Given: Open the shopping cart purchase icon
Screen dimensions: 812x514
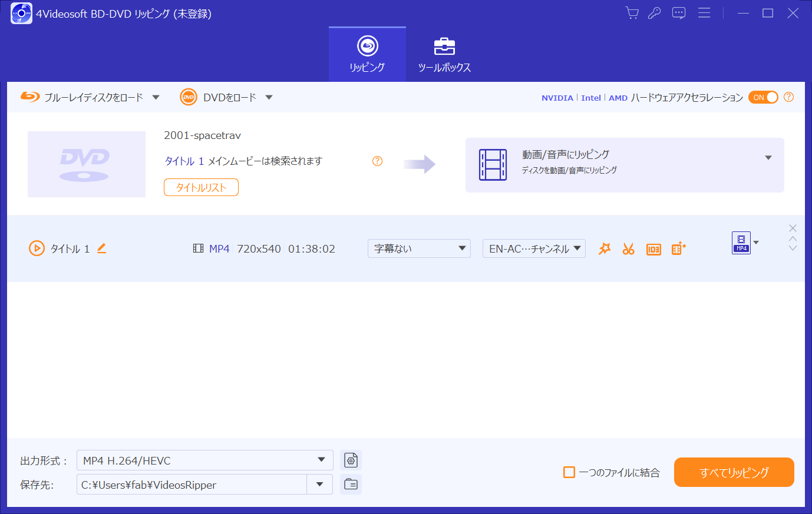Looking at the screenshot, I should [x=632, y=13].
